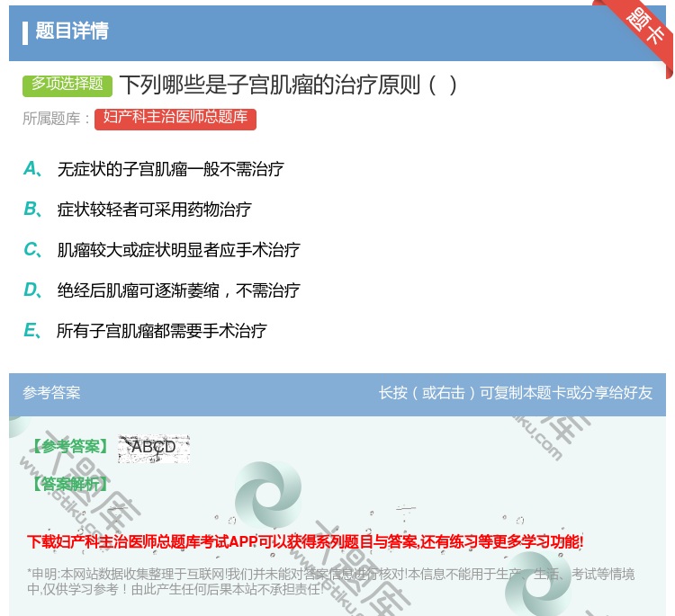
Task: Tick the letter E option marker
Action: pos(31,330)
